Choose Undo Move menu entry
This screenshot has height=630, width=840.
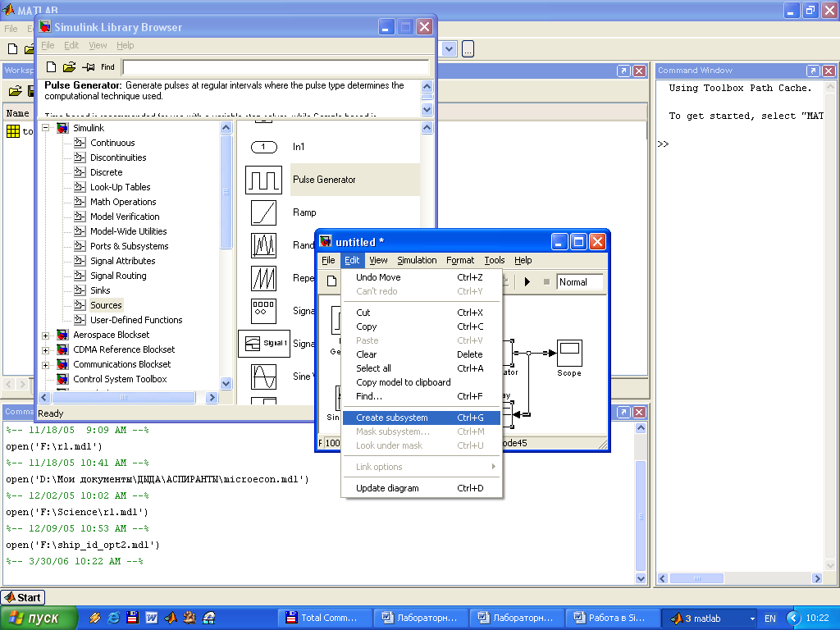click(421, 277)
